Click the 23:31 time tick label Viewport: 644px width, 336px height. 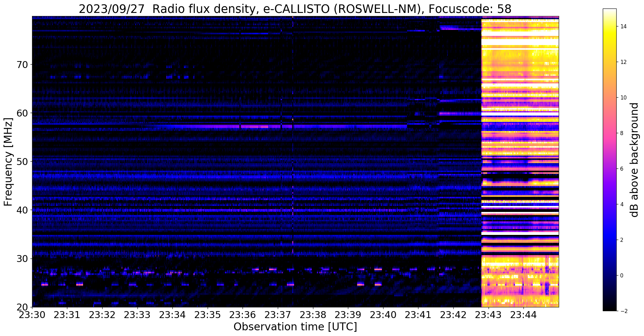[x=67, y=315]
